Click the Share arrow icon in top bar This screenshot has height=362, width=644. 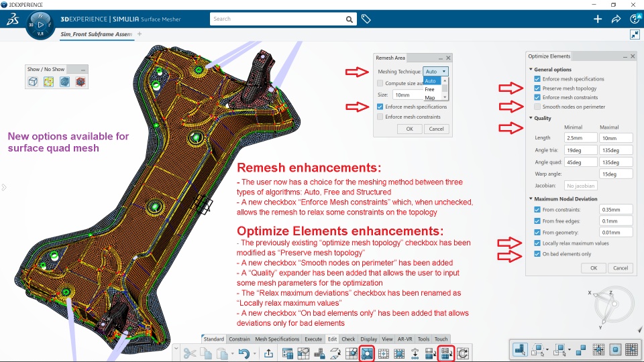click(616, 19)
